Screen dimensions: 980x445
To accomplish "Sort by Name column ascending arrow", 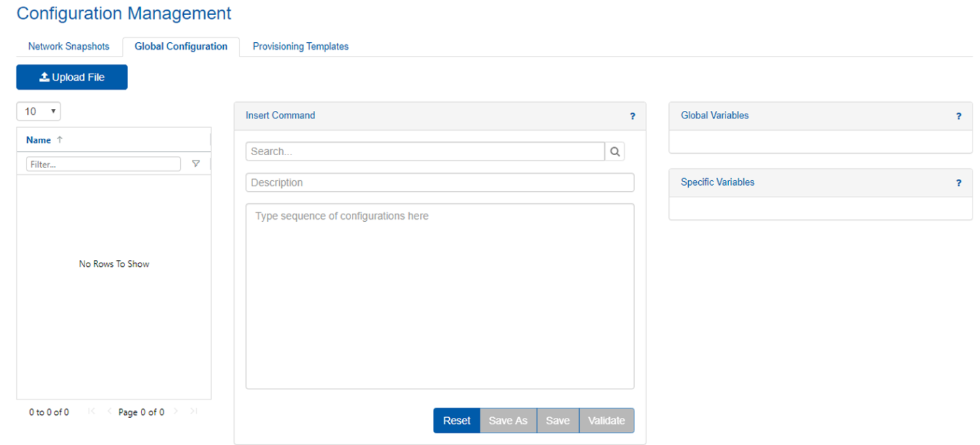I will (60, 139).
